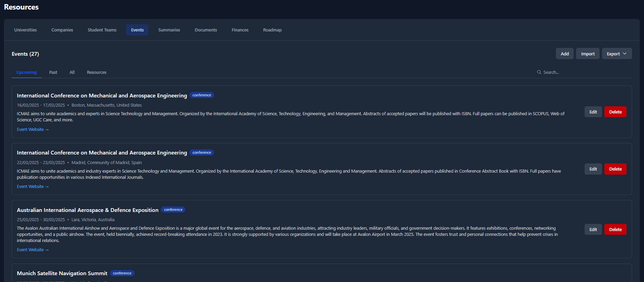Screen dimensions: 644x282
Task: Select the Documents tab
Action: [206, 30]
